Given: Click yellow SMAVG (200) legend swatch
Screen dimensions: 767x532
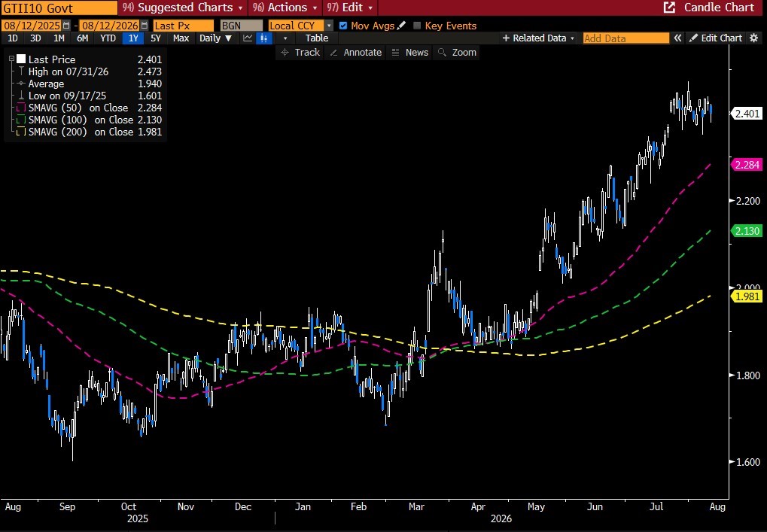Looking at the screenshot, I should pos(21,132).
